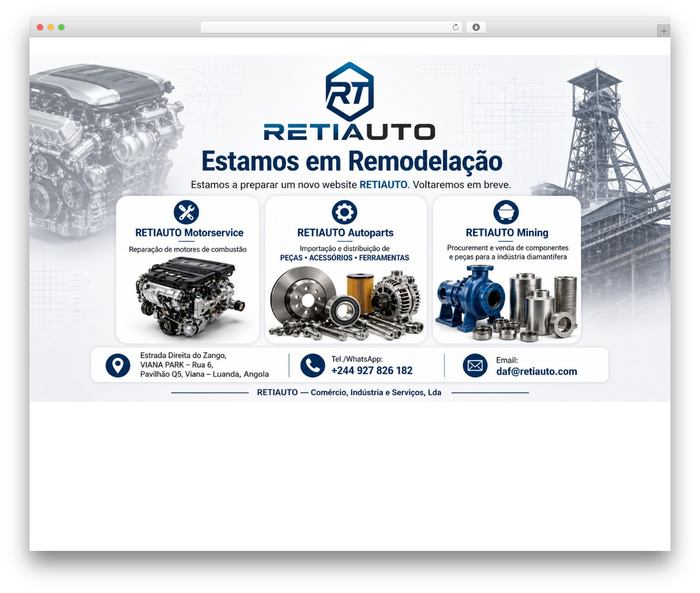700x593 pixels.
Task: Click the blue RETIAUTO word in the subtitle
Action: pyautogui.click(x=383, y=185)
